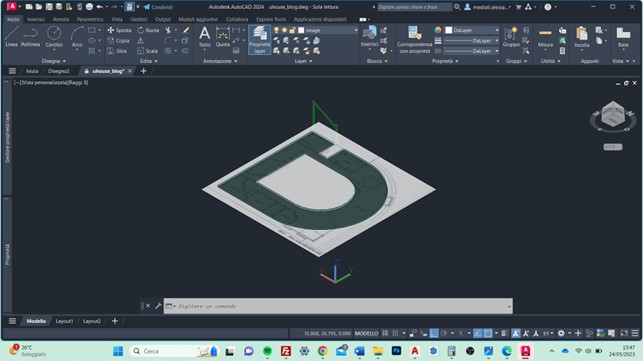Image resolution: width=643 pixels, height=361 pixels.
Task: Click the Condividi share button
Action: coord(158,7)
